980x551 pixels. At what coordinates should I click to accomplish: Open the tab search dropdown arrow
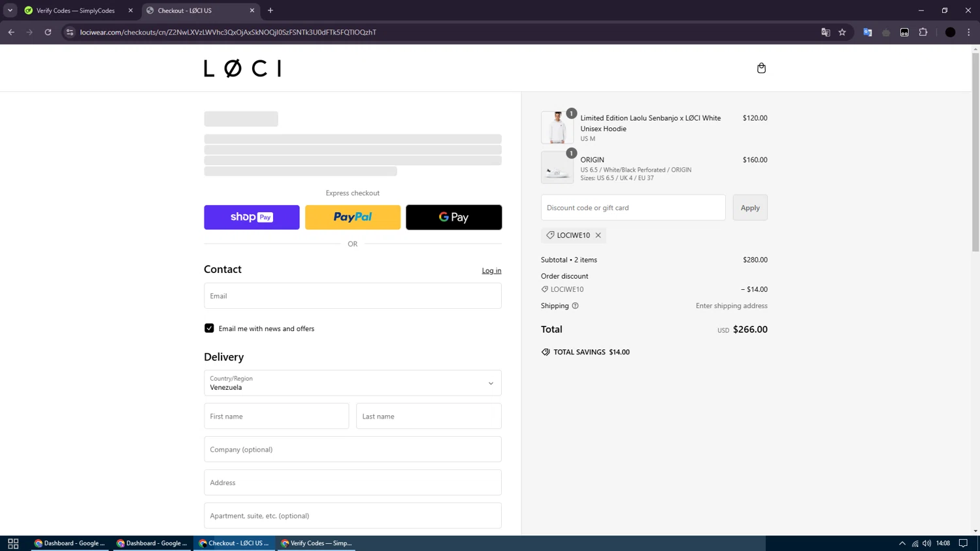point(10,10)
